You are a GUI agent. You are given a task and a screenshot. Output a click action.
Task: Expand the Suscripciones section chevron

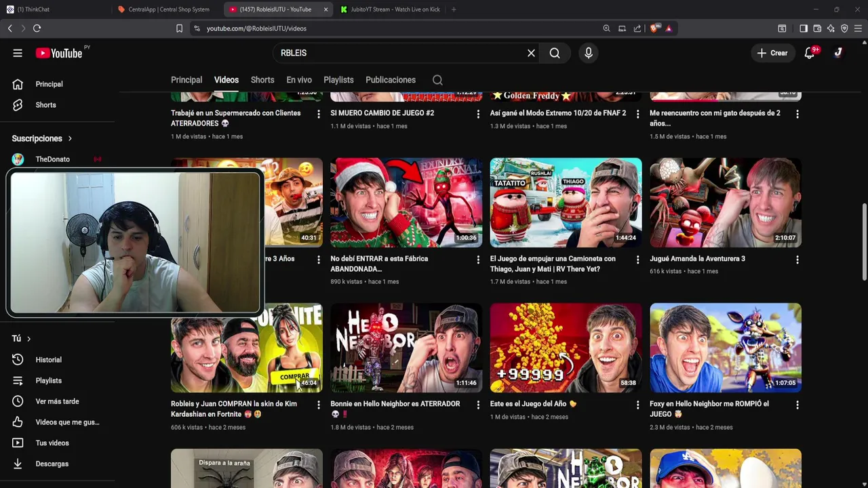pos(70,138)
